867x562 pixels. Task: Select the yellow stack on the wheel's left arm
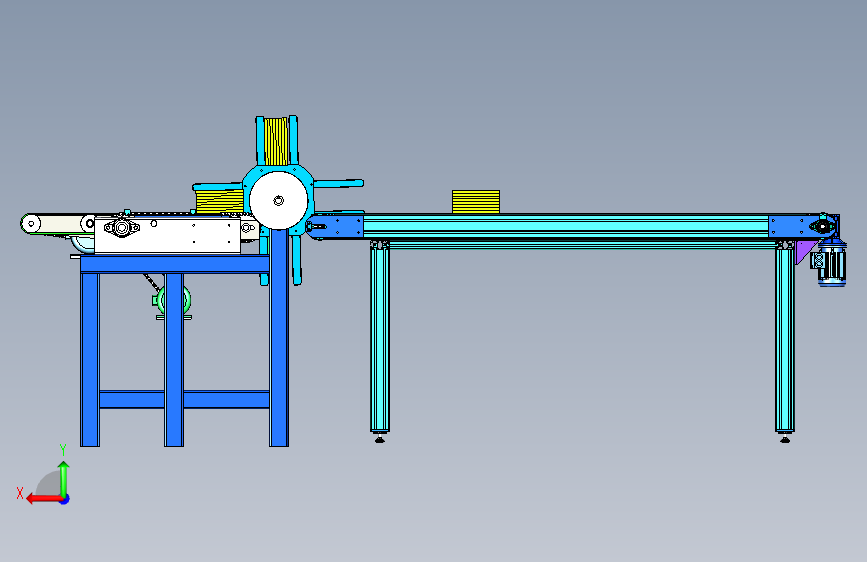point(220,201)
